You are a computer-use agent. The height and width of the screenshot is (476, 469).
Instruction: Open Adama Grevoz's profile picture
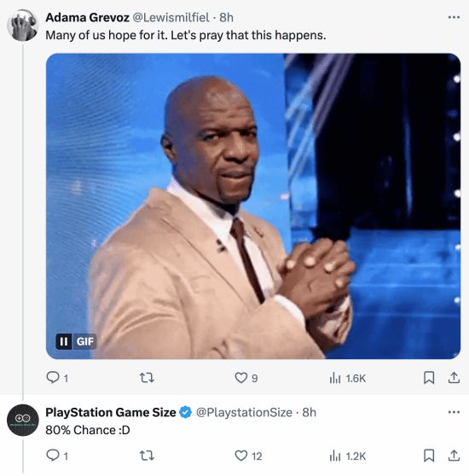point(23,25)
